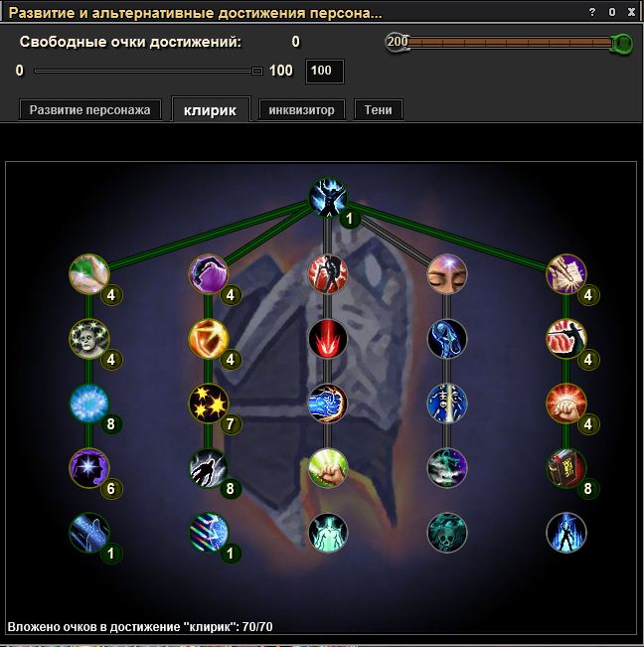Switch to the инквизитор tab
Image resolution: width=644 pixels, height=647 pixels.
(301, 110)
